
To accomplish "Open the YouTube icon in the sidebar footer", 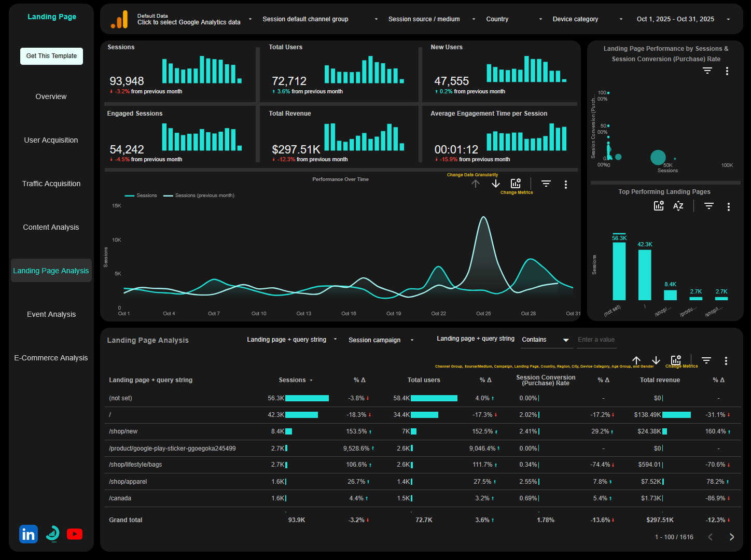I will (x=74, y=534).
